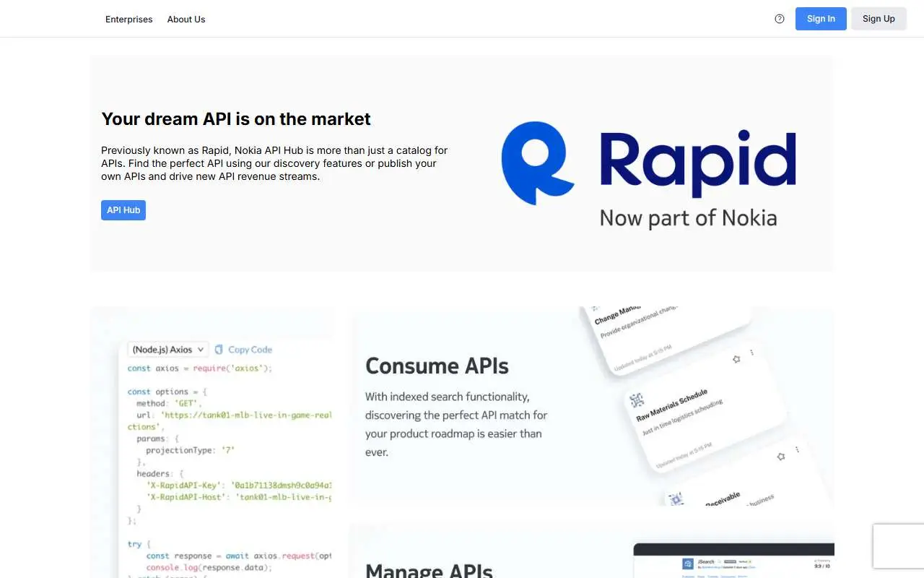Screen dimensions: 924x578
Task: Click the Sign Up button
Action: [879, 19]
